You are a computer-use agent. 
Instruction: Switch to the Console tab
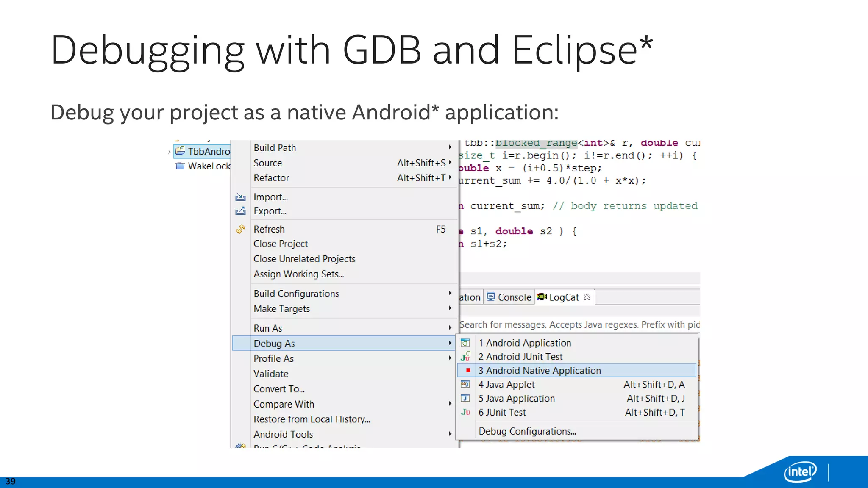tap(509, 297)
